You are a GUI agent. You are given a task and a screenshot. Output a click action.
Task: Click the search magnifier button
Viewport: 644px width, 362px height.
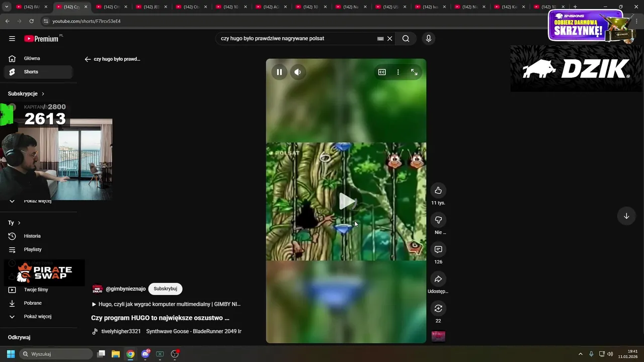coord(406,38)
